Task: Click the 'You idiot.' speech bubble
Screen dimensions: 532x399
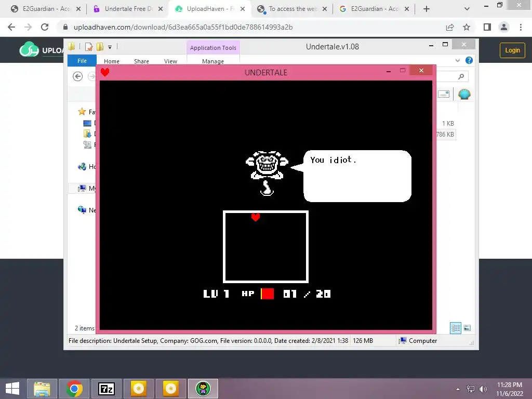Action: click(357, 176)
